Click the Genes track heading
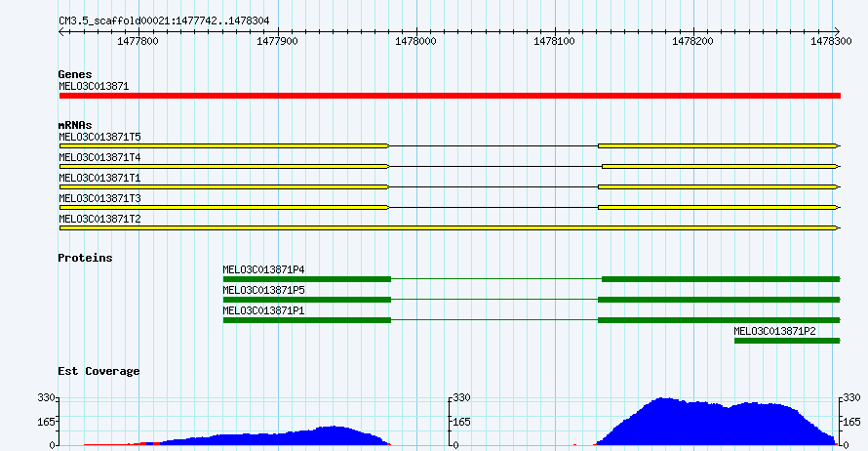 75,74
